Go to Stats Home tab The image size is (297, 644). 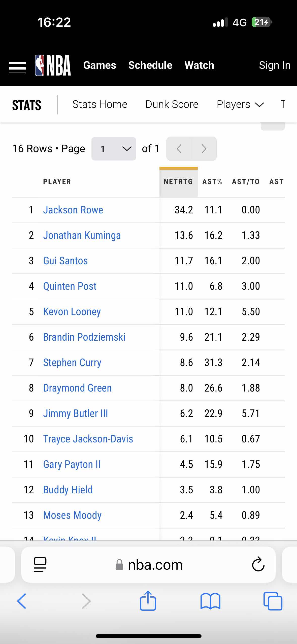pos(100,104)
